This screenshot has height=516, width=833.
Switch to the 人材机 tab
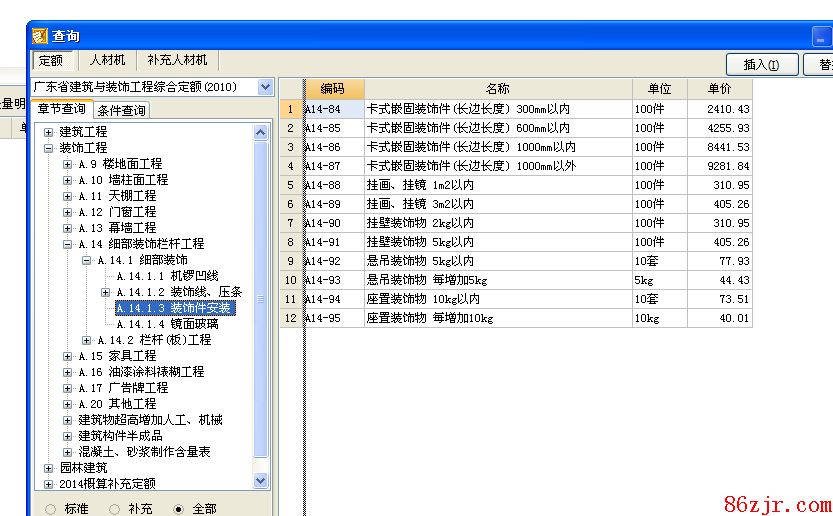(107, 61)
